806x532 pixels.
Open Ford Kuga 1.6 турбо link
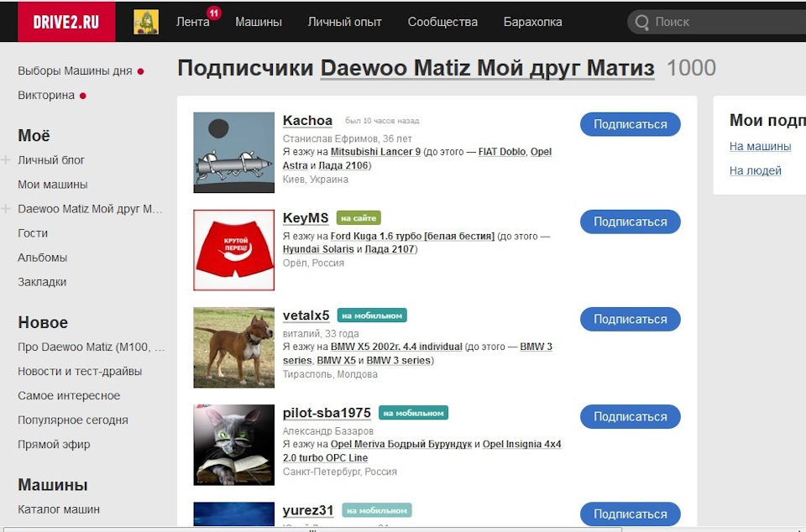coord(412,237)
